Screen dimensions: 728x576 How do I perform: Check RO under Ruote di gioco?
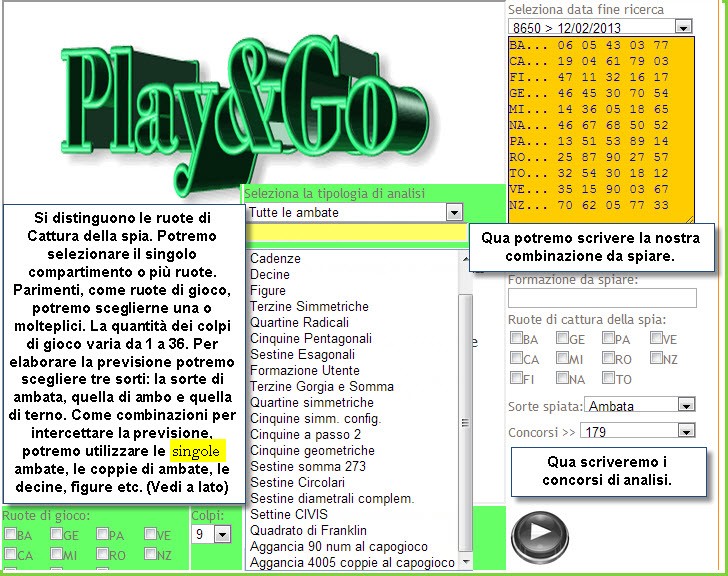click(x=102, y=554)
